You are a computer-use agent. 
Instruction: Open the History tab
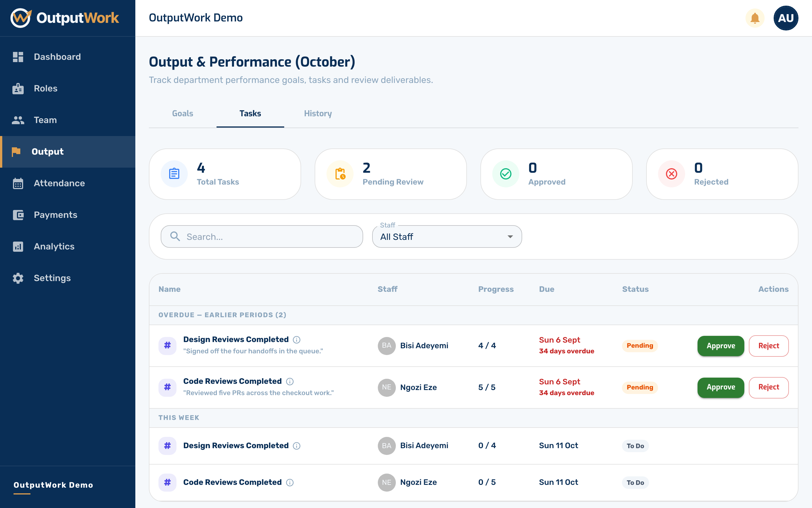click(x=318, y=113)
